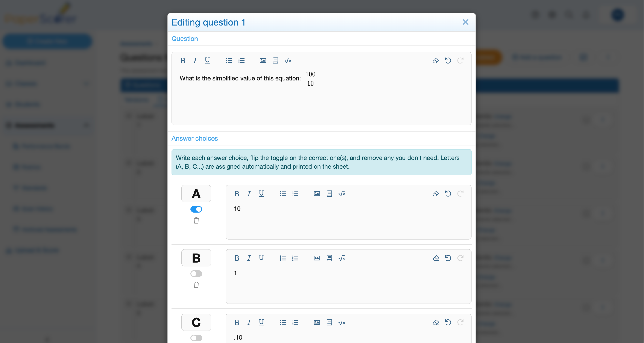Turn off correct-answer toggle for choice A

196,209
